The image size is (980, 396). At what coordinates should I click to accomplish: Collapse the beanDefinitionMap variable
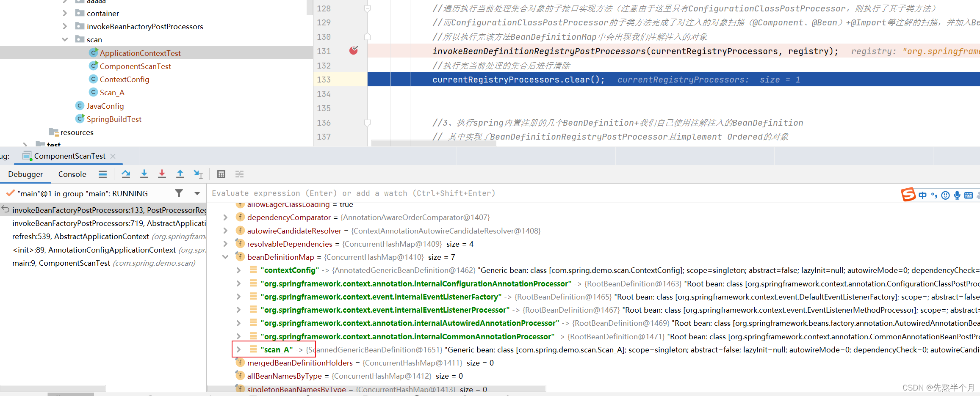(225, 257)
